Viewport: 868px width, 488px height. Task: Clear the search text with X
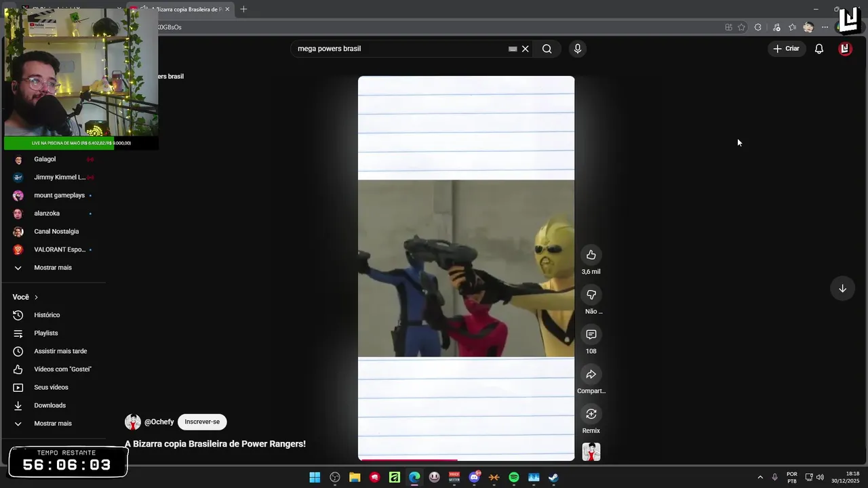tap(525, 49)
